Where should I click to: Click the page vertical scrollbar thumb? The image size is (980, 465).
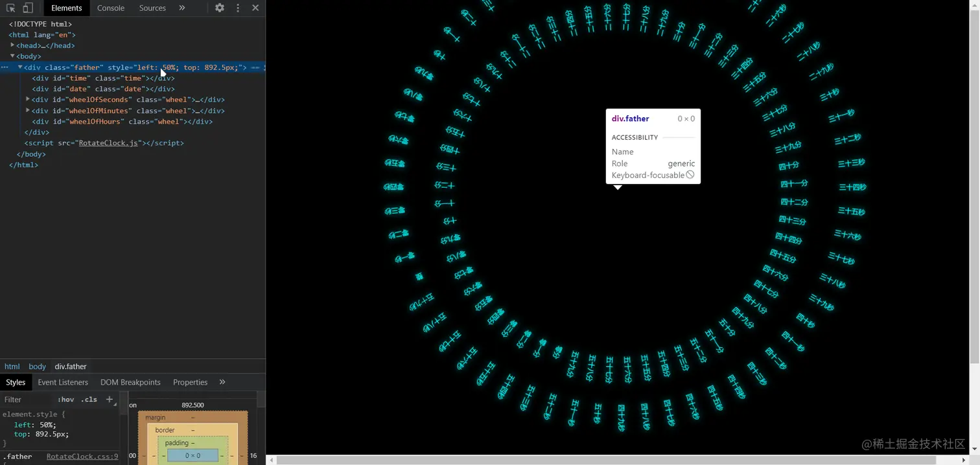tap(975, 185)
